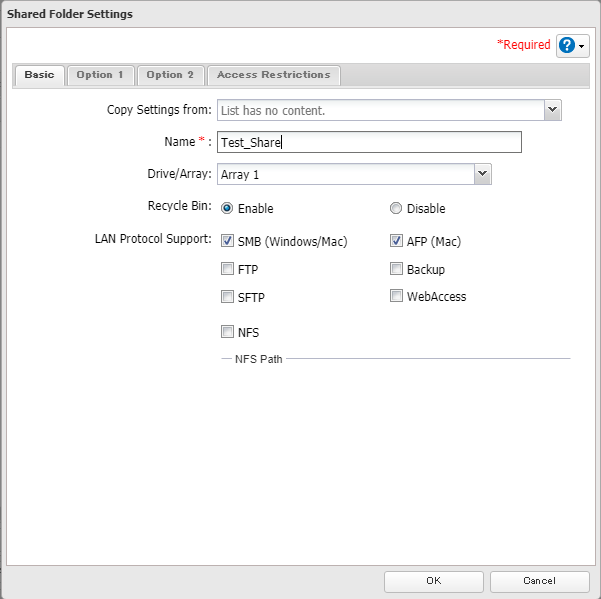Switch to the Basic tab
The height and width of the screenshot is (599, 601).
click(x=40, y=75)
